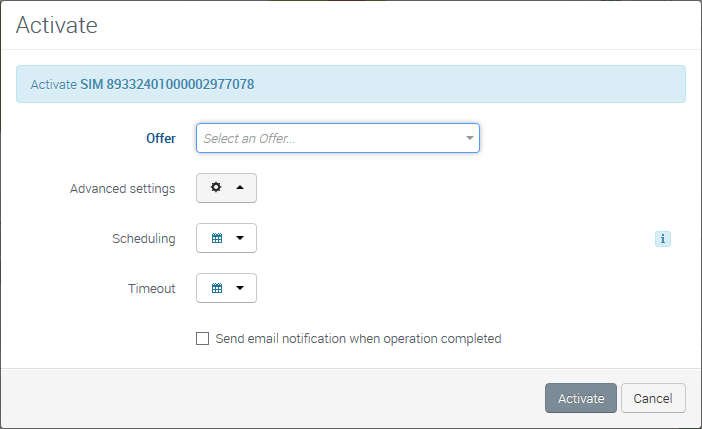This screenshot has width=702, height=429.
Task: Open the Offer list via its arrow
Action: [x=469, y=138]
